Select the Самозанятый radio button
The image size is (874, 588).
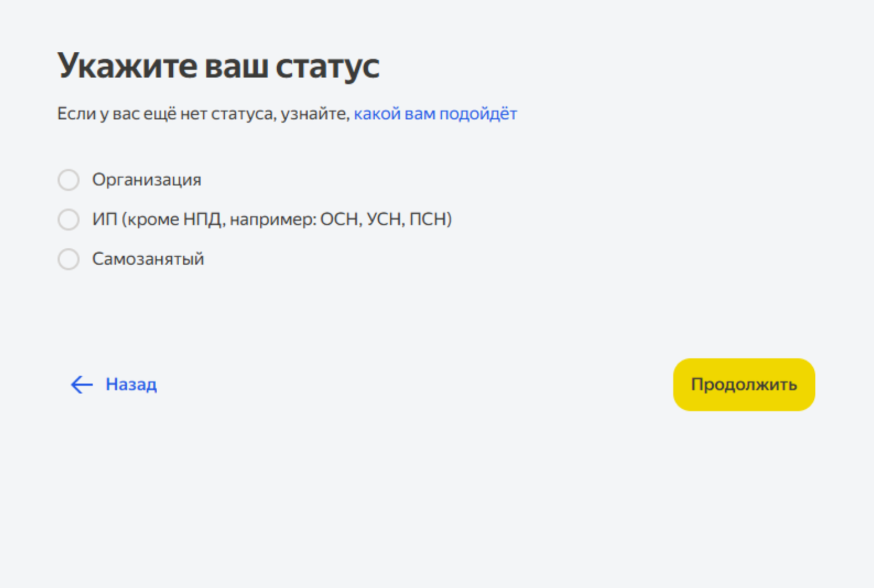[x=69, y=259]
